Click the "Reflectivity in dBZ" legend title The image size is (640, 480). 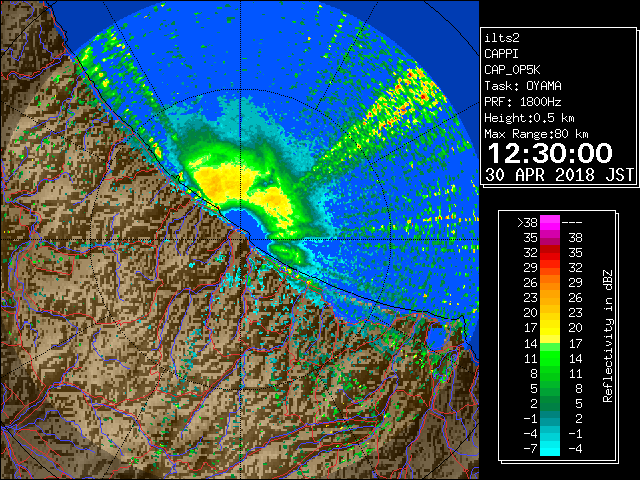[x=607, y=336]
